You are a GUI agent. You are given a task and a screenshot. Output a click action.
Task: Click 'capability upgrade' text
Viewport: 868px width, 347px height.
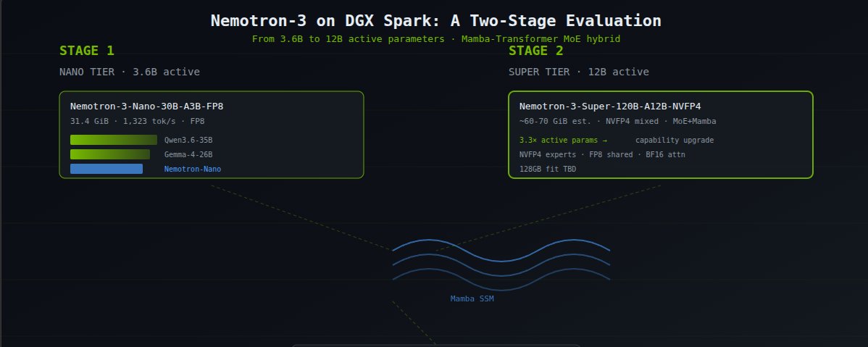click(x=675, y=140)
